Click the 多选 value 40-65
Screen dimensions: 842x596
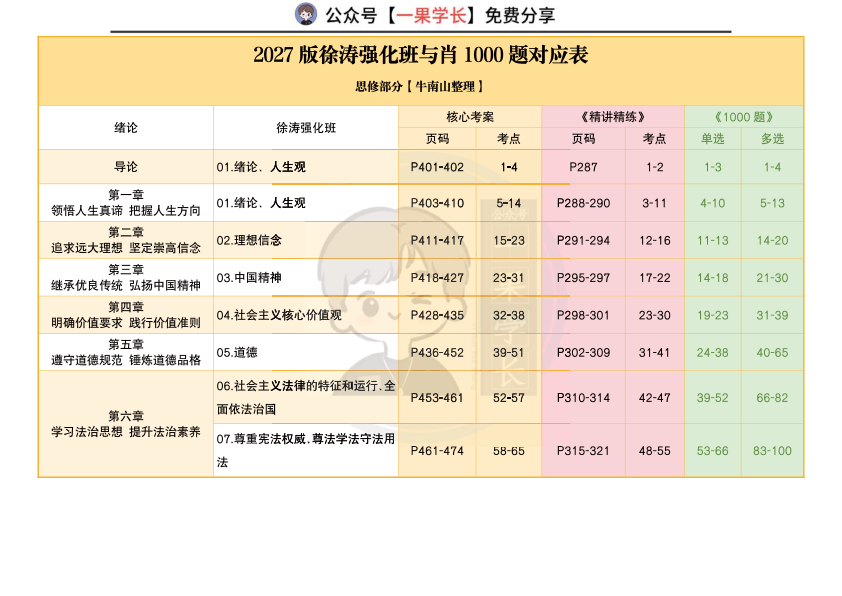pos(772,352)
